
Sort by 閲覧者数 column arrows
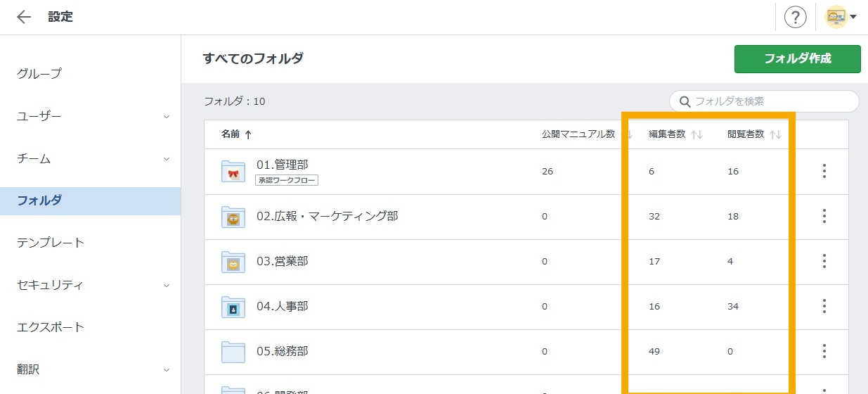coord(775,134)
